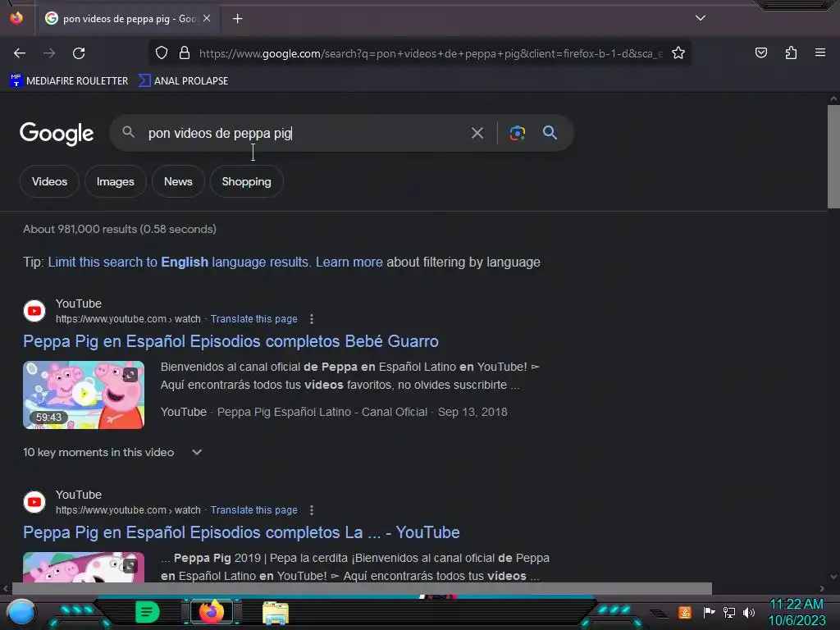Open the 'Learn more' filtering link
Image resolution: width=840 pixels, height=630 pixels.
[x=349, y=262]
